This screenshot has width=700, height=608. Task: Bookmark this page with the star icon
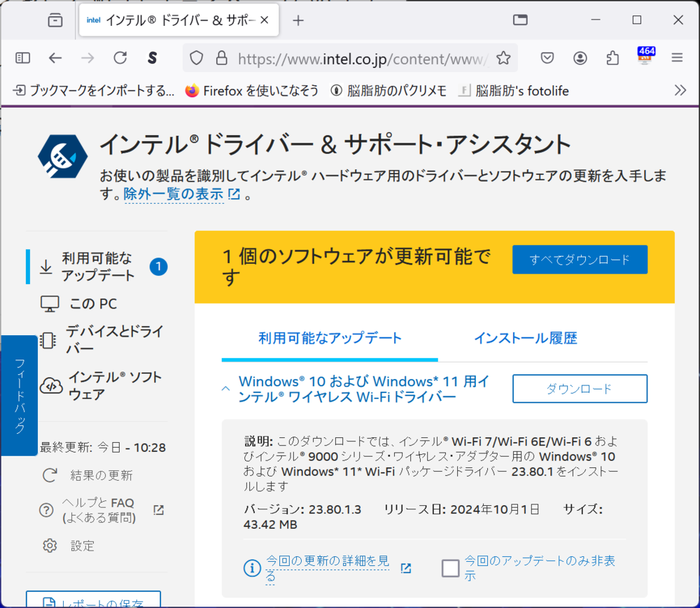(x=503, y=58)
